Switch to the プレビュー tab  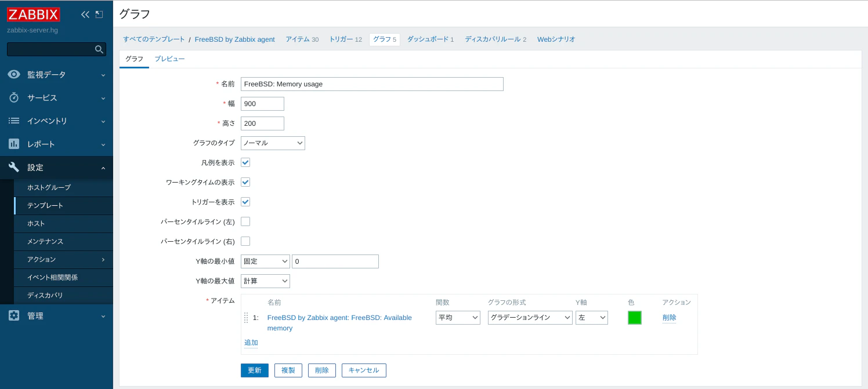pyautogui.click(x=169, y=59)
